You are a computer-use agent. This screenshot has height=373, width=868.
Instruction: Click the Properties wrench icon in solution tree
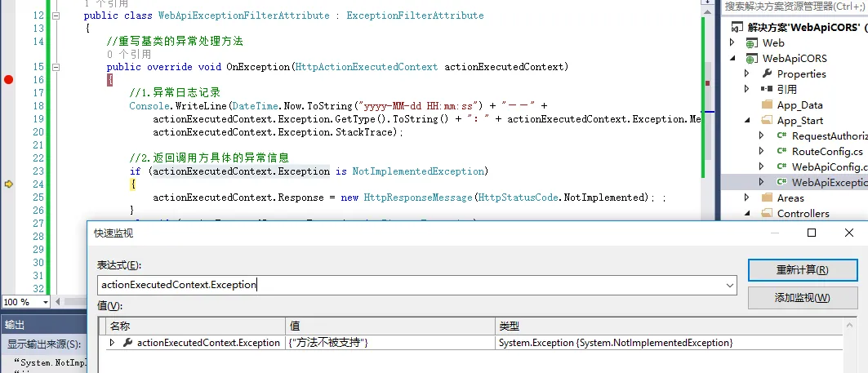767,74
